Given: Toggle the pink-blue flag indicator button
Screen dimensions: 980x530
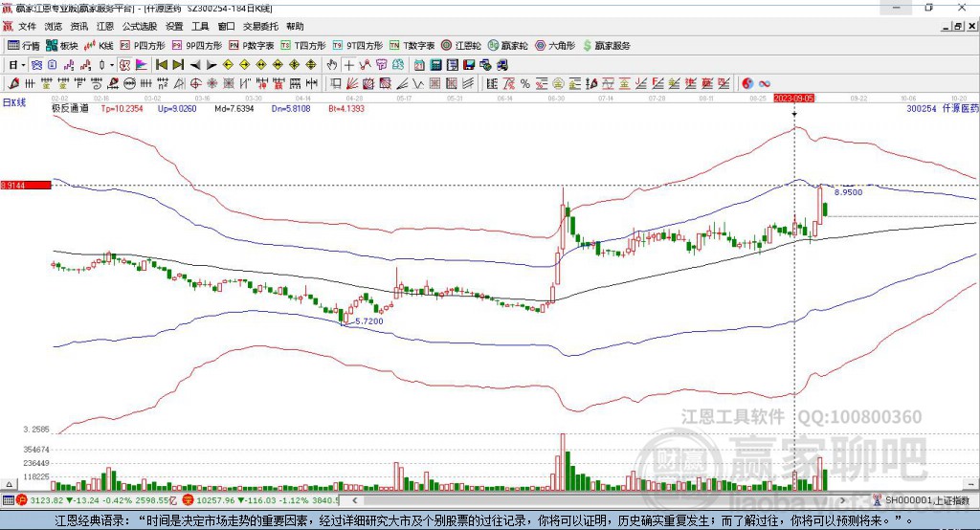Looking at the screenshot, I should pos(142,65).
